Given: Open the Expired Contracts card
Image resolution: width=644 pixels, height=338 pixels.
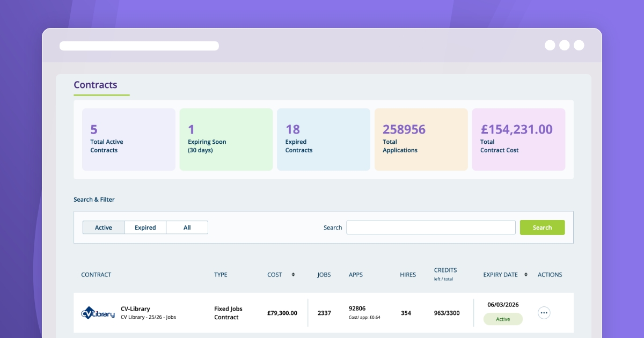Looking at the screenshot, I should pos(324,139).
